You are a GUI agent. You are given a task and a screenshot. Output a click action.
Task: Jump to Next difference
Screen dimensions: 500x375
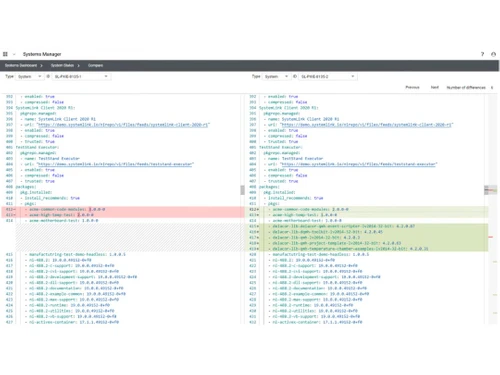pos(435,87)
